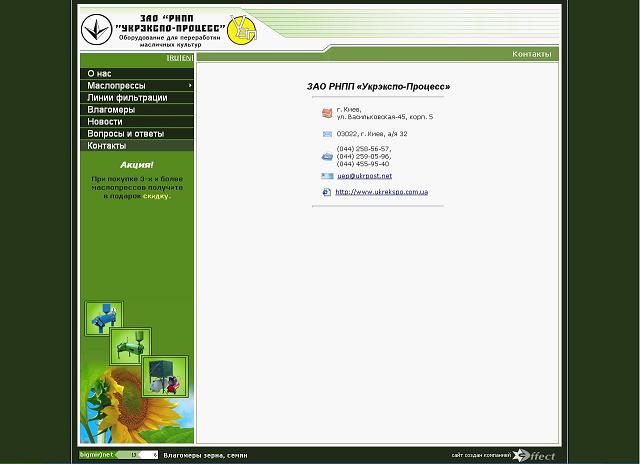Click the yellow 'скидку' word in promo
The image size is (640, 464).
click(x=156, y=196)
